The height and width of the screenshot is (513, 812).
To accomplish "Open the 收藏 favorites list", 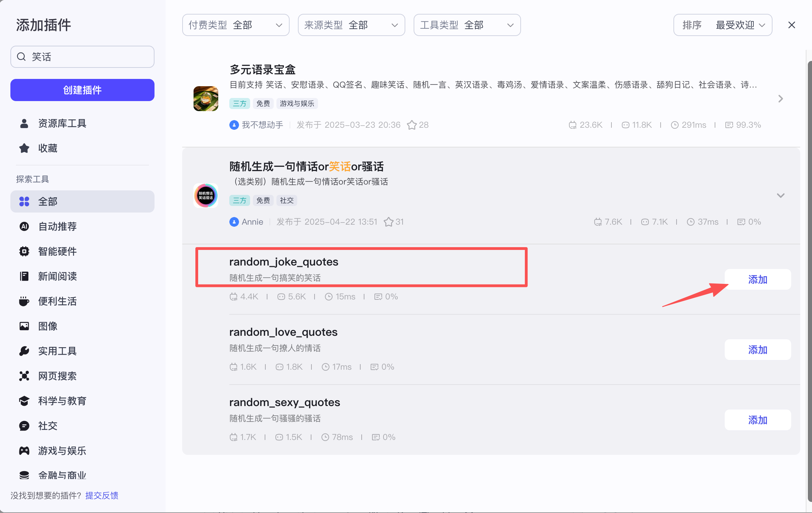I will 48,148.
